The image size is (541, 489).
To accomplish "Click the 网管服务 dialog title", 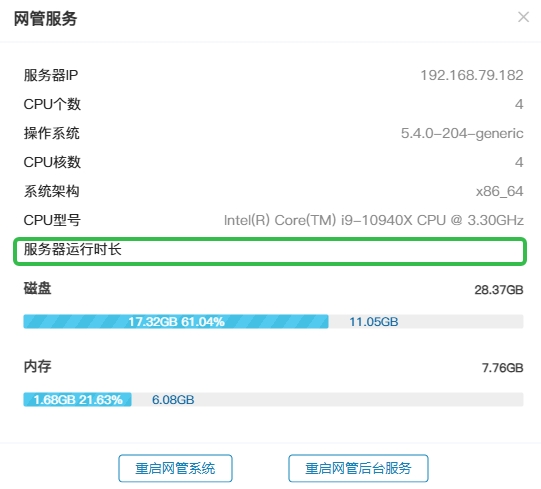I will point(45,18).
